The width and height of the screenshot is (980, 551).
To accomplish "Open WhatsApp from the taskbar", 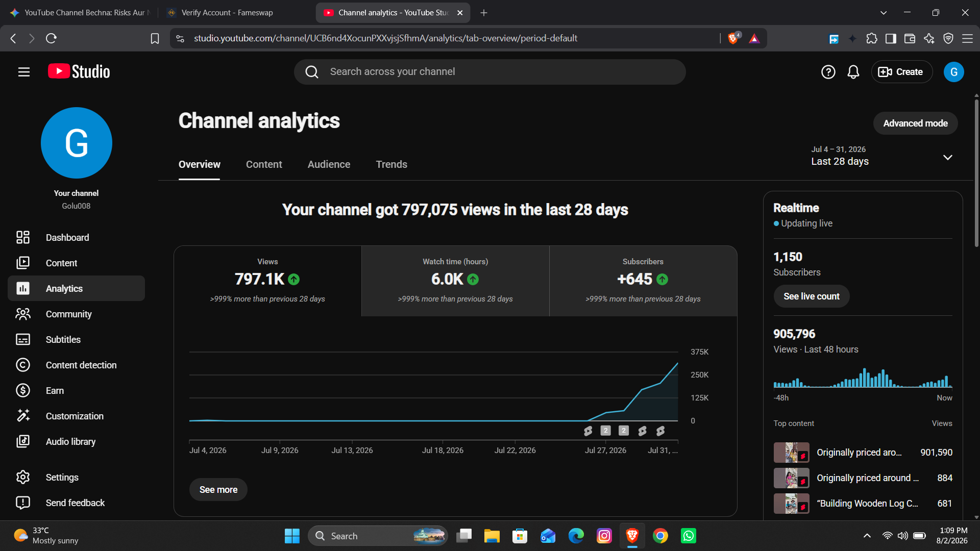I will tap(688, 536).
